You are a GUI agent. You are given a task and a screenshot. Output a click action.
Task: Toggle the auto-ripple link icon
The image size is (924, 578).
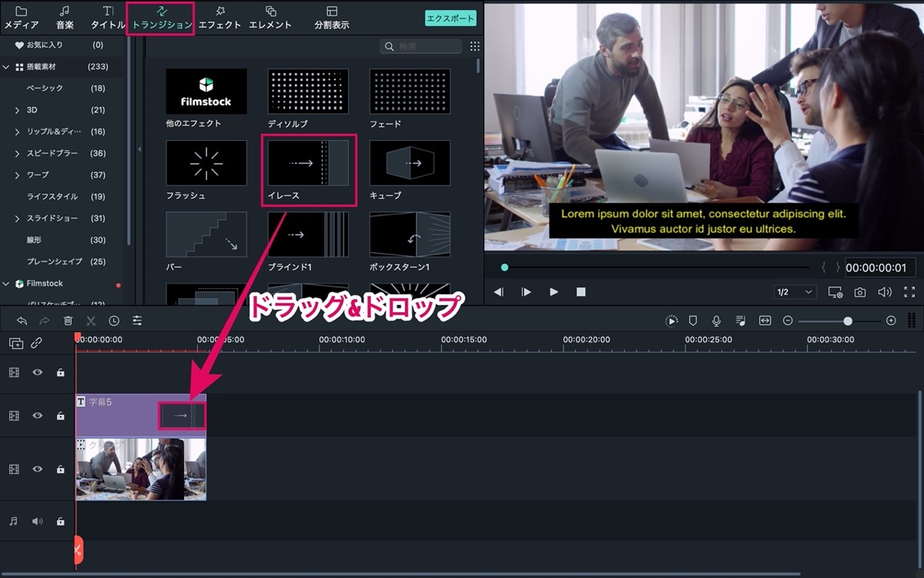click(36, 344)
